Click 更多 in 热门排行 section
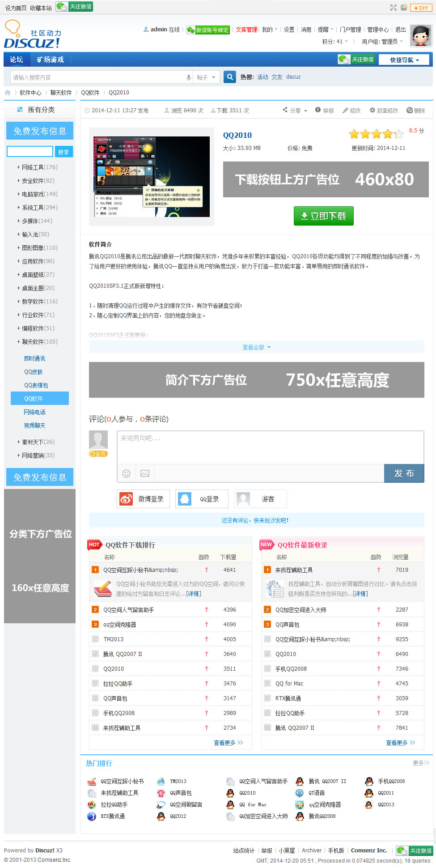This screenshot has width=436, height=868. pyautogui.click(x=421, y=763)
